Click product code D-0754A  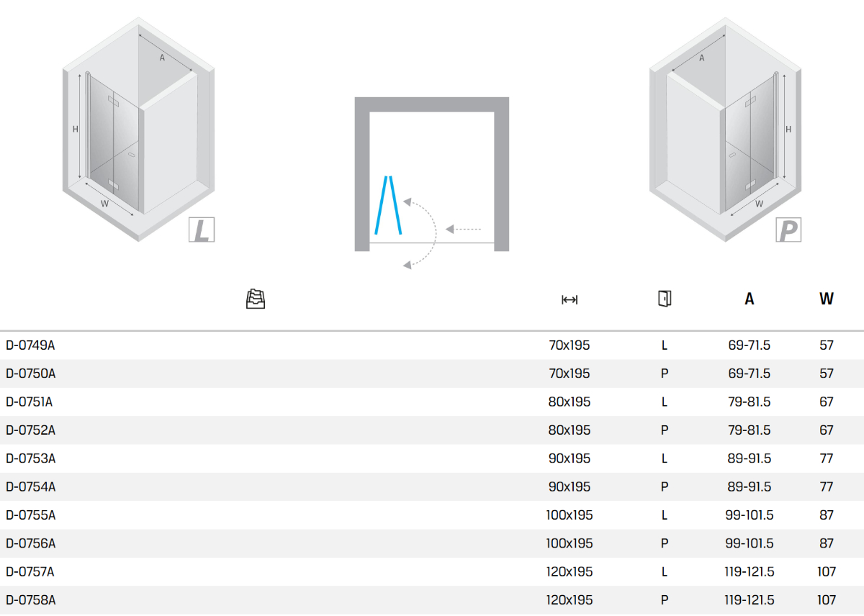pos(30,487)
